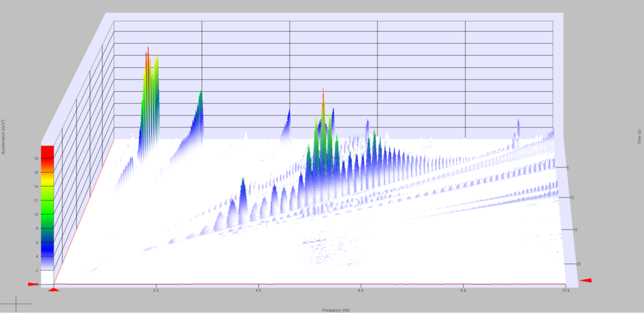Click the '4 k' frequency tick label

tap(259, 290)
